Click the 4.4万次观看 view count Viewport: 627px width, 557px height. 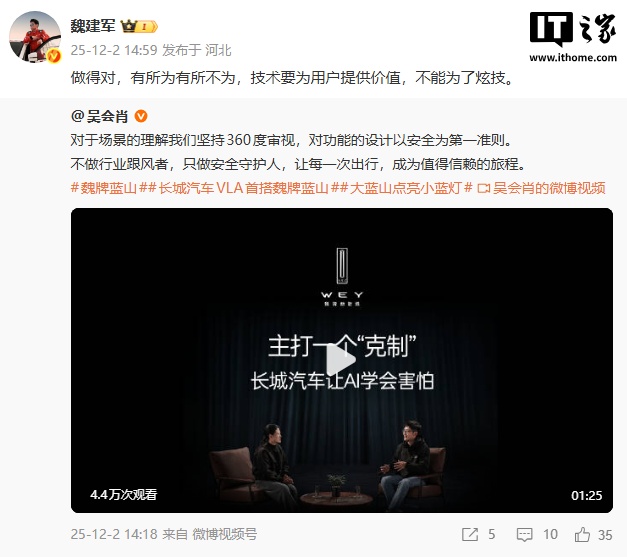click(x=124, y=495)
